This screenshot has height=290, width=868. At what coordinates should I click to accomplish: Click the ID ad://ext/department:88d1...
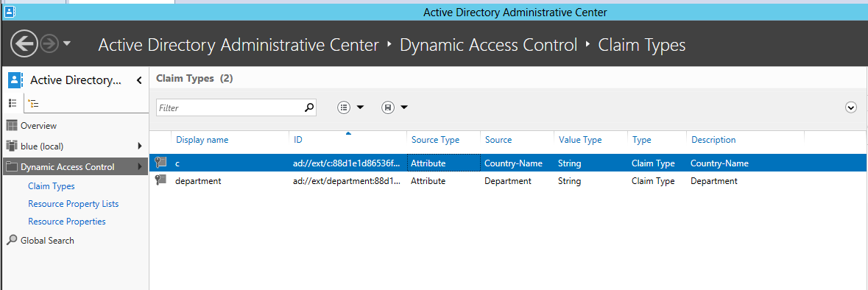pyautogui.click(x=347, y=181)
